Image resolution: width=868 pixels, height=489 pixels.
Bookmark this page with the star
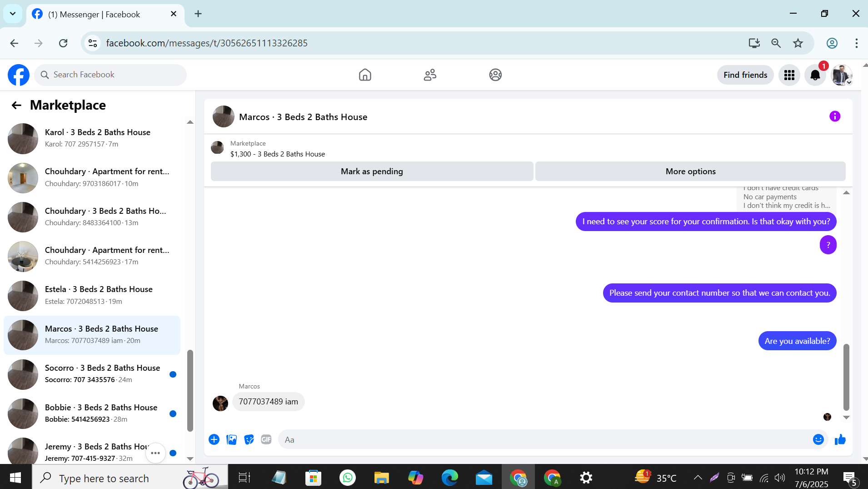click(x=798, y=43)
